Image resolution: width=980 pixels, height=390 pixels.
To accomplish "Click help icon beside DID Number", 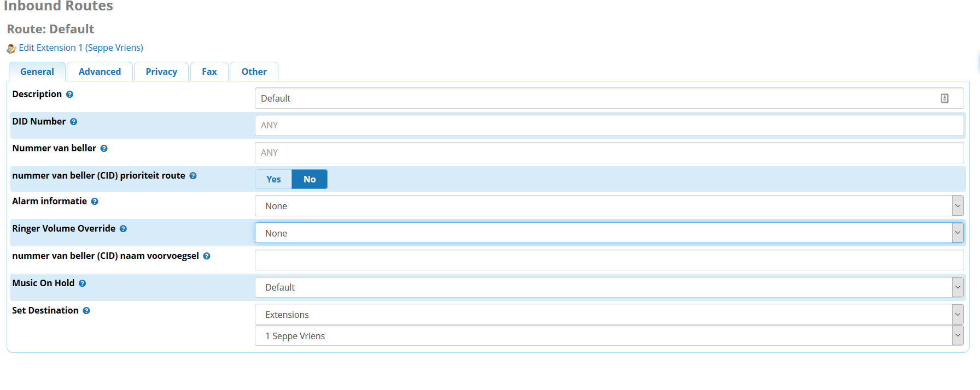I will [x=73, y=122].
